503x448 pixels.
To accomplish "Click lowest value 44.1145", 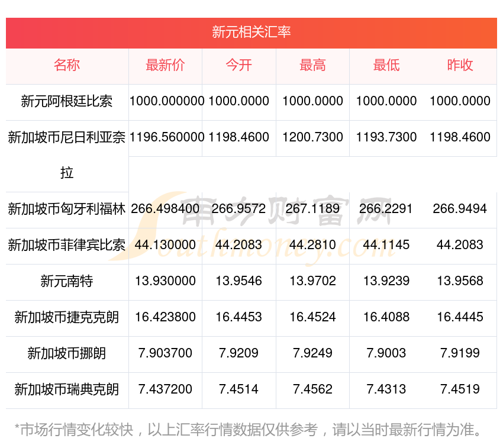I will click(x=386, y=245).
